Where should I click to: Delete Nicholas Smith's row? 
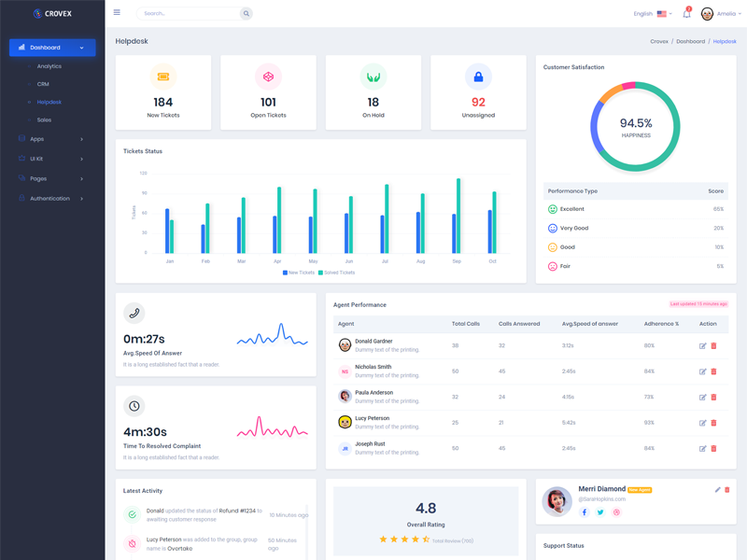(713, 371)
